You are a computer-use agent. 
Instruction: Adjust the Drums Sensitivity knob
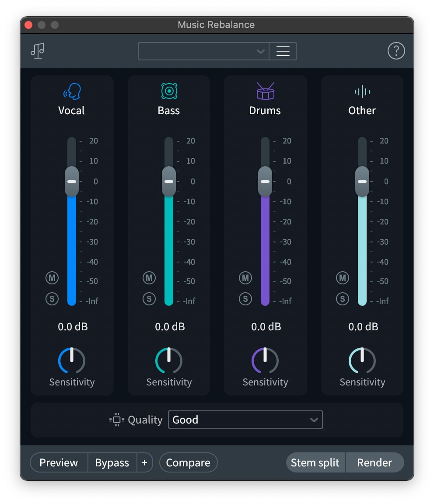(265, 360)
